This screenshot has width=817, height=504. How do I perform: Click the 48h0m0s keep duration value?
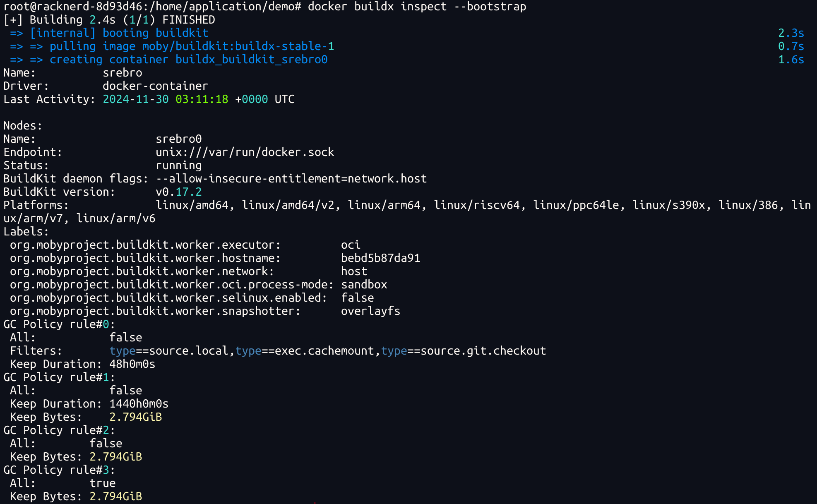point(132,364)
